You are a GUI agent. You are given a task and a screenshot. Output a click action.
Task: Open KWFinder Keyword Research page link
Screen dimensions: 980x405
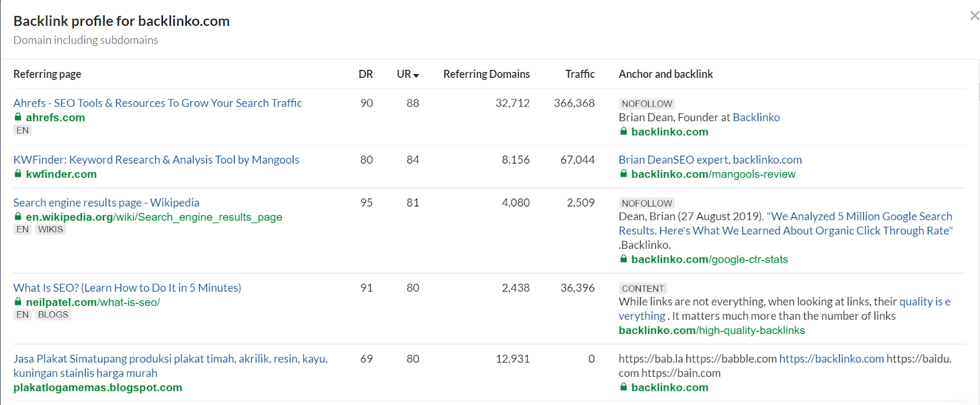tap(156, 160)
